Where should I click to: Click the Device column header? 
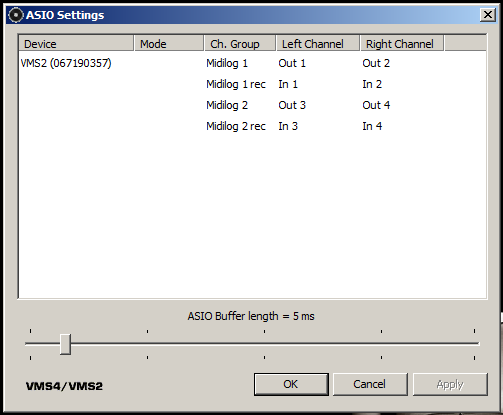coord(76,44)
